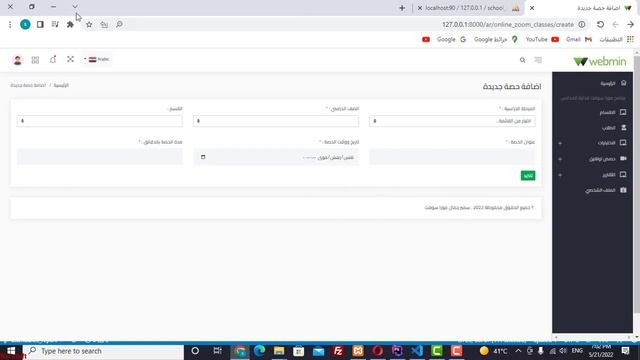
Task: Open Chrome side panel icon
Action: pos(40,24)
